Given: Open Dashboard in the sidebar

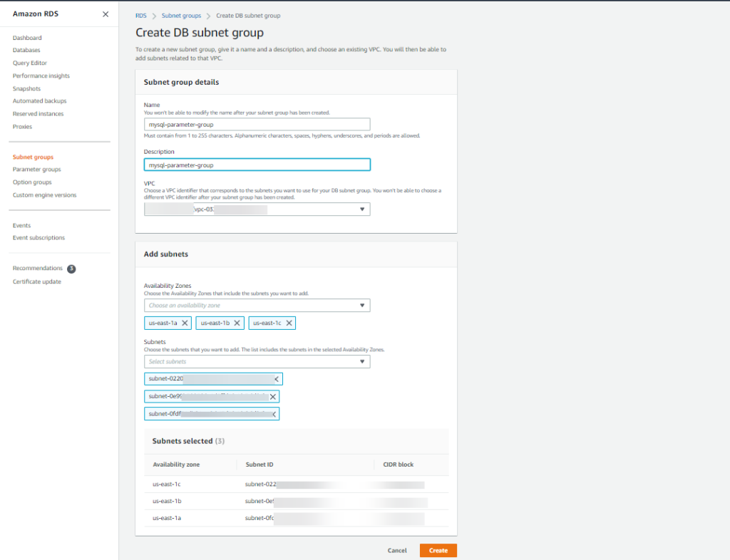Looking at the screenshot, I should [x=27, y=38].
